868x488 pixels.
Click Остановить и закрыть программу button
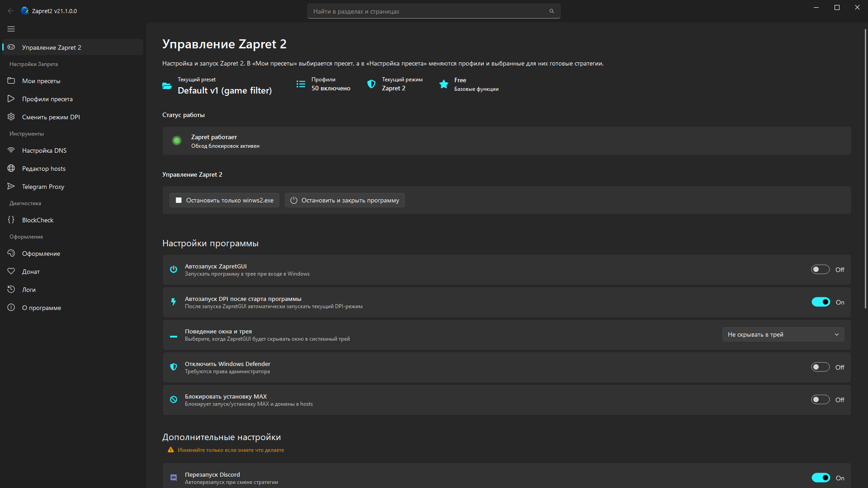pos(345,200)
